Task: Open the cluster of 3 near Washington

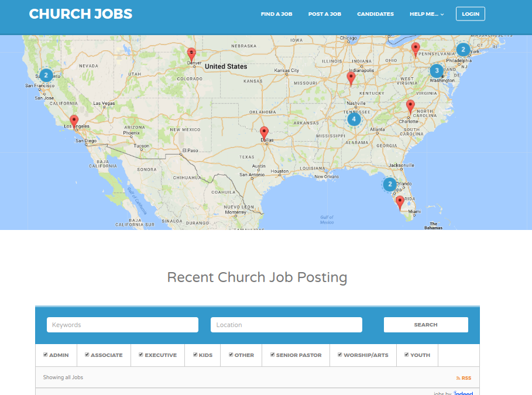Action: [x=437, y=71]
